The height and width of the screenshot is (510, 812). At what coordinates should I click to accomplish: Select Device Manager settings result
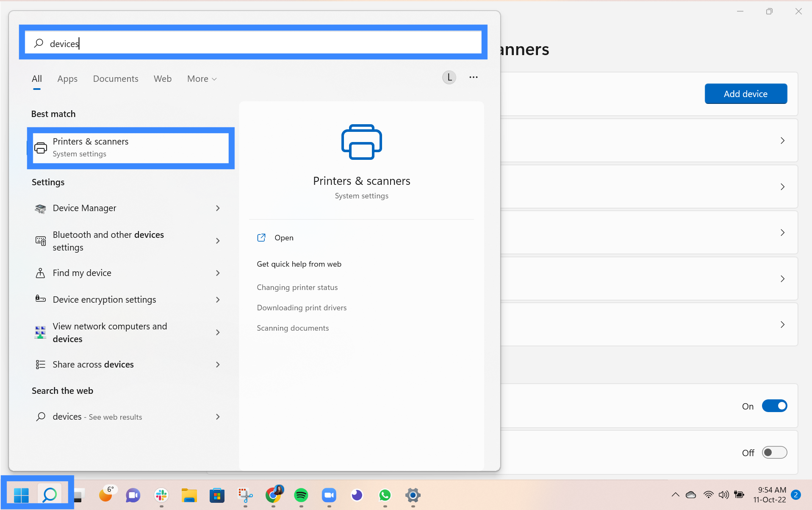coord(127,208)
